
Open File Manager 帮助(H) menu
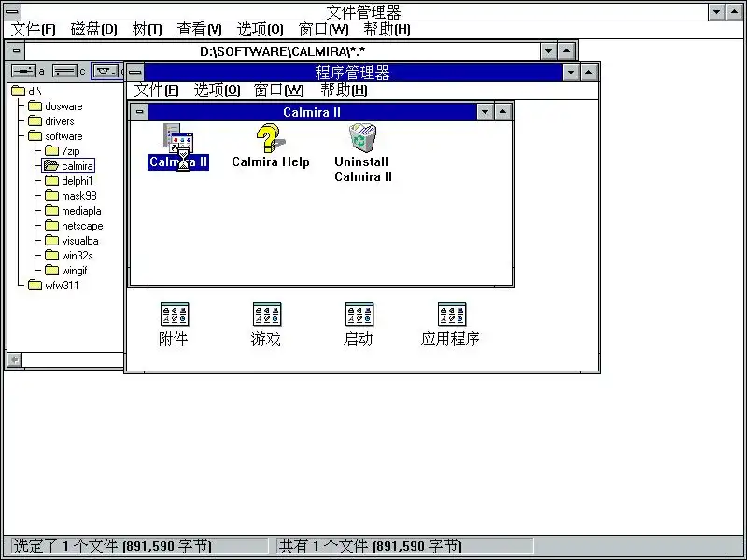[x=387, y=30]
